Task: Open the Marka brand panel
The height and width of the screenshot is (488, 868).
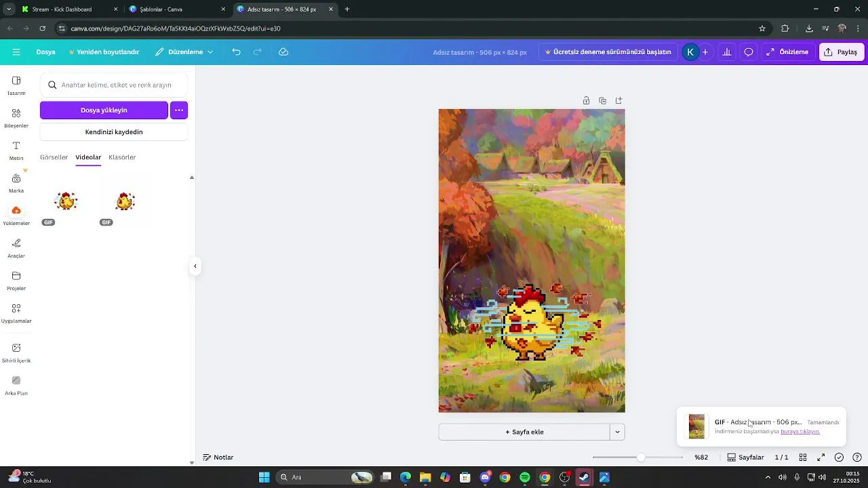Action: point(16,183)
